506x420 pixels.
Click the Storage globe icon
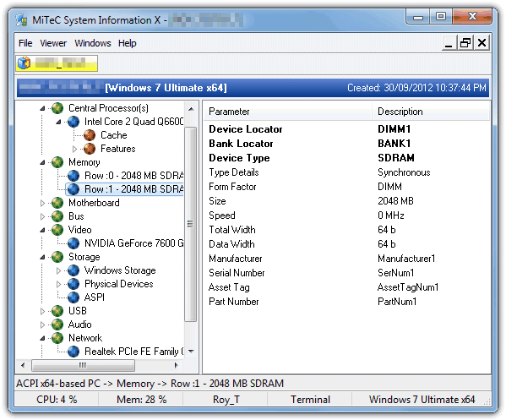(57, 257)
